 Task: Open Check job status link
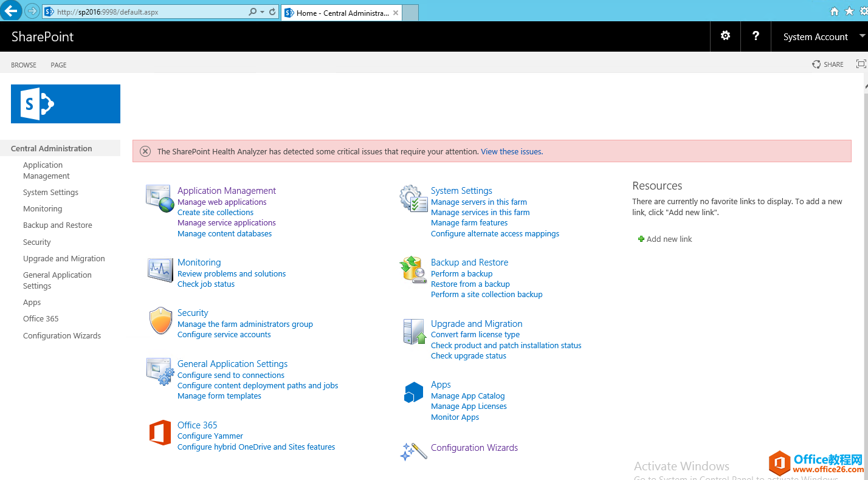tap(206, 284)
